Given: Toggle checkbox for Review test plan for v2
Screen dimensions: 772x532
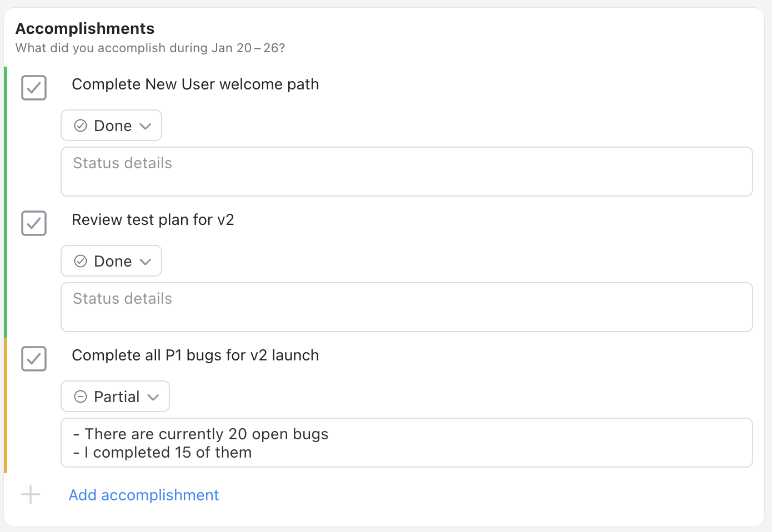Looking at the screenshot, I should pyautogui.click(x=34, y=223).
